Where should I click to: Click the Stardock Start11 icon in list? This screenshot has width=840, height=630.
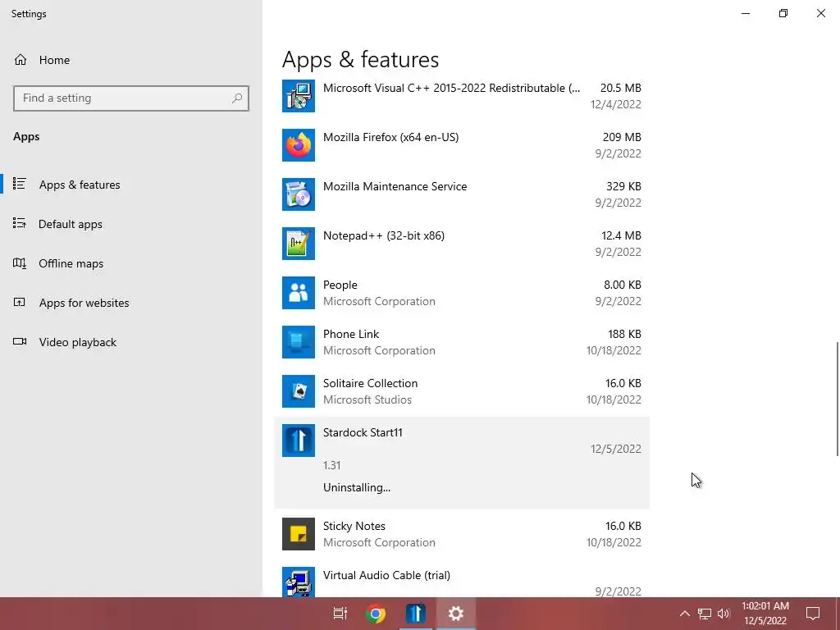[x=299, y=441]
